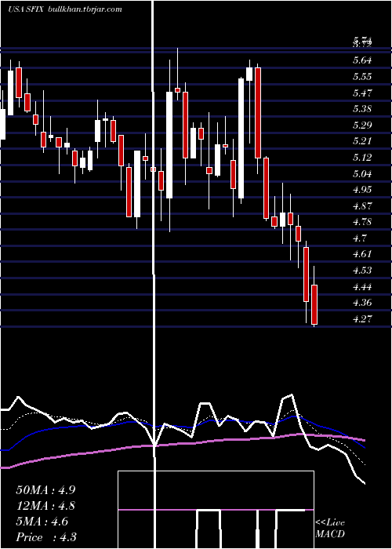Click the 5.38 price axis label
The height and width of the screenshot is (549, 392).
click(362, 109)
